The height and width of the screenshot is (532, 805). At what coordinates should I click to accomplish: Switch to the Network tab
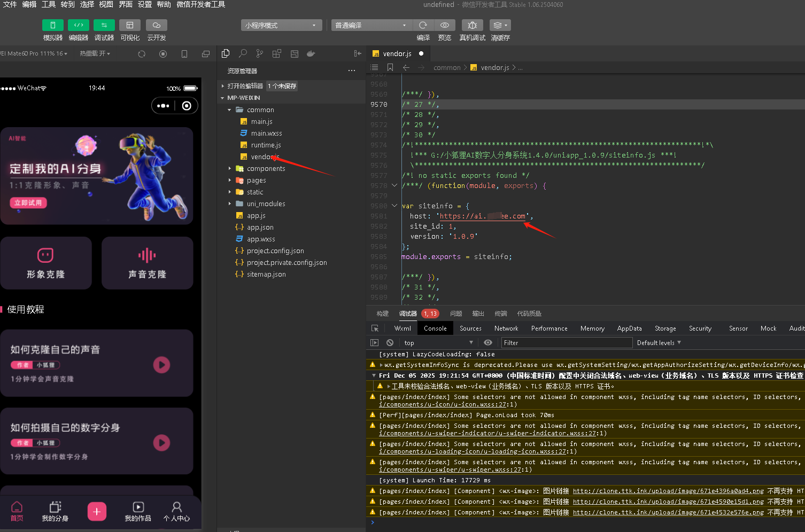(506, 328)
